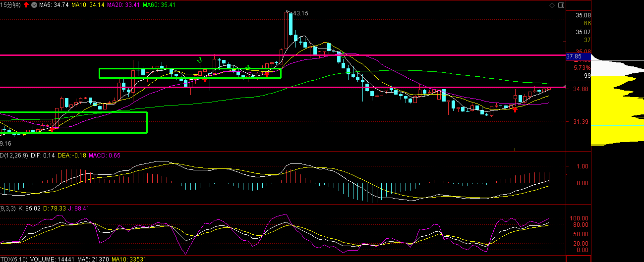Click the red up-arrow icon beside 15分钟
This screenshot has width=644, height=262.
[26, 5]
